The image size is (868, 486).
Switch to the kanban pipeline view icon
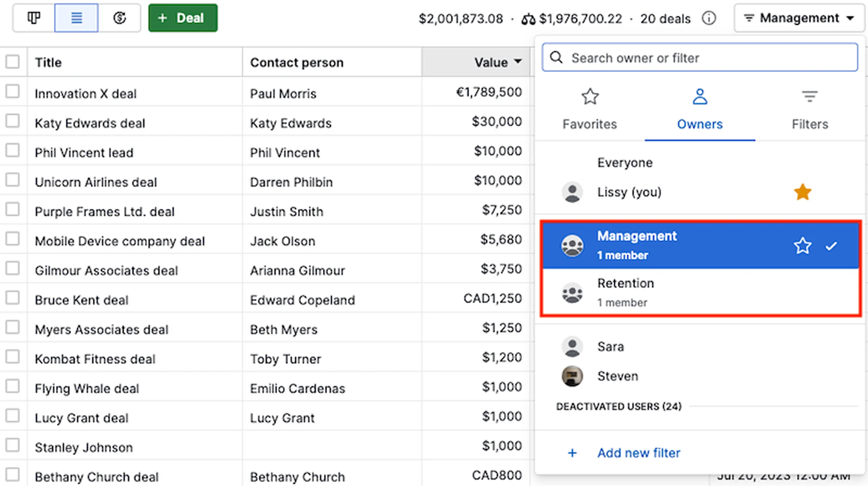(34, 17)
